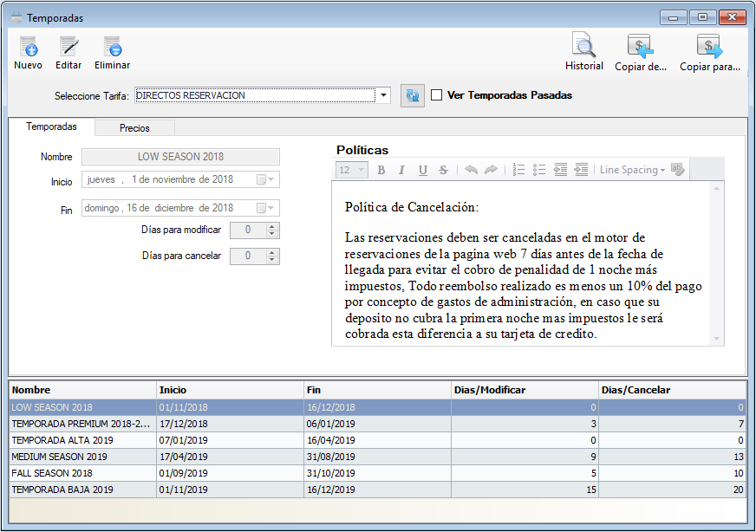The width and height of the screenshot is (756, 532).
Task: Click the Temporadas window title icon
Action: [x=16, y=18]
